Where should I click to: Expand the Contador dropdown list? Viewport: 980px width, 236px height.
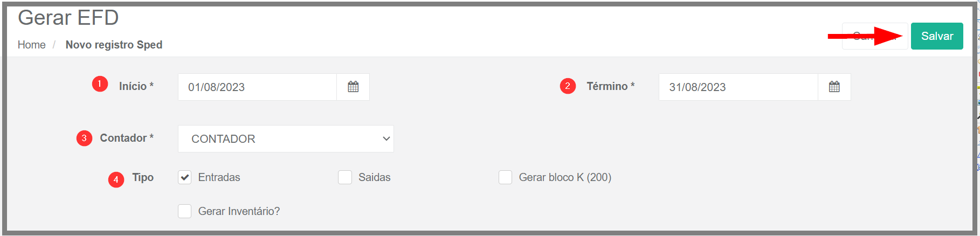[x=286, y=138]
